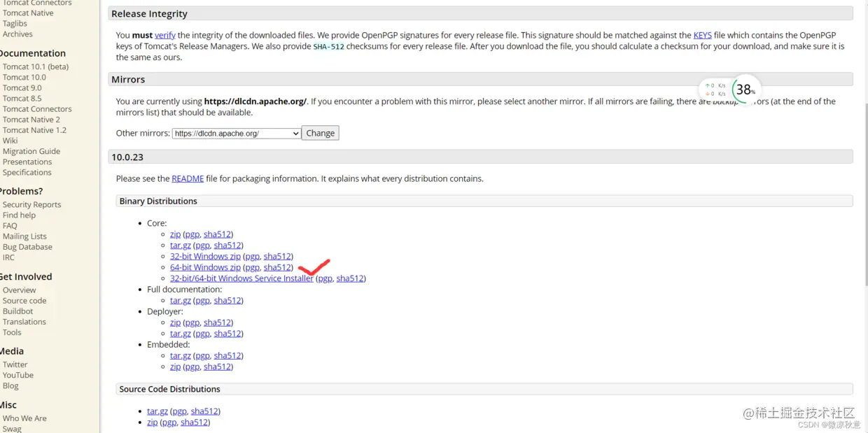This screenshot has width=868, height=433.
Task: Open the Bug Database link
Action: pos(28,247)
